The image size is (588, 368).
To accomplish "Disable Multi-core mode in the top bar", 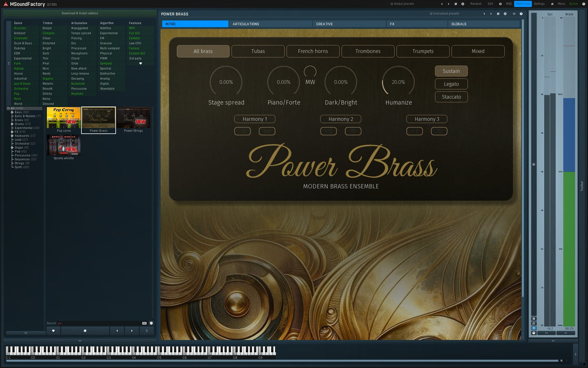I will [x=523, y=4].
